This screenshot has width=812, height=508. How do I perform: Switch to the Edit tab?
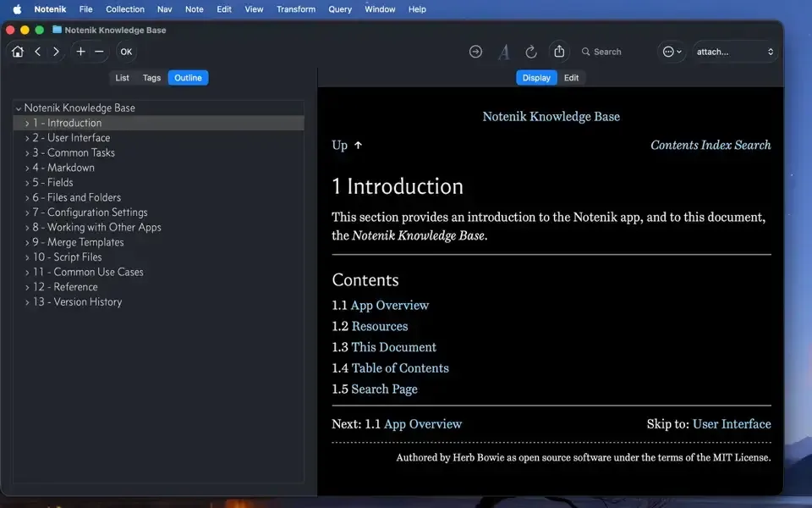[x=571, y=78]
